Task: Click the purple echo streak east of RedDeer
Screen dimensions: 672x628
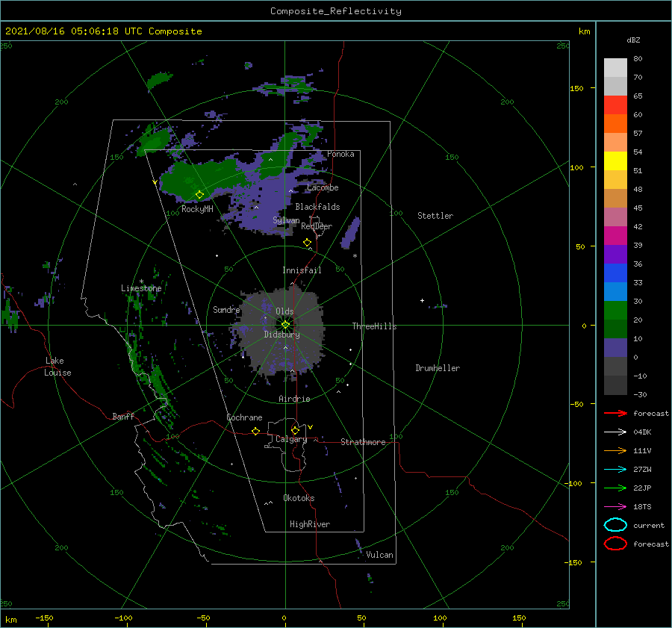Action: pyautogui.click(x=350, y=233)
